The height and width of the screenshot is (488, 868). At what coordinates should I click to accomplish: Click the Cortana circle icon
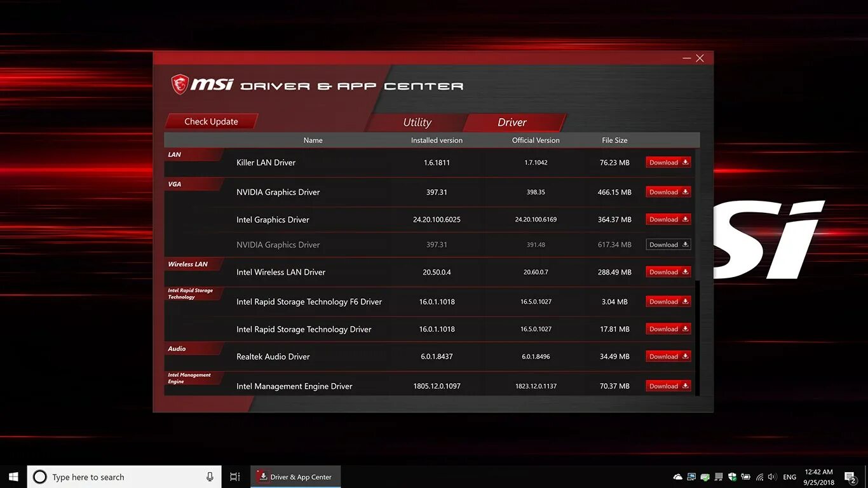click(x=39, y=477)
